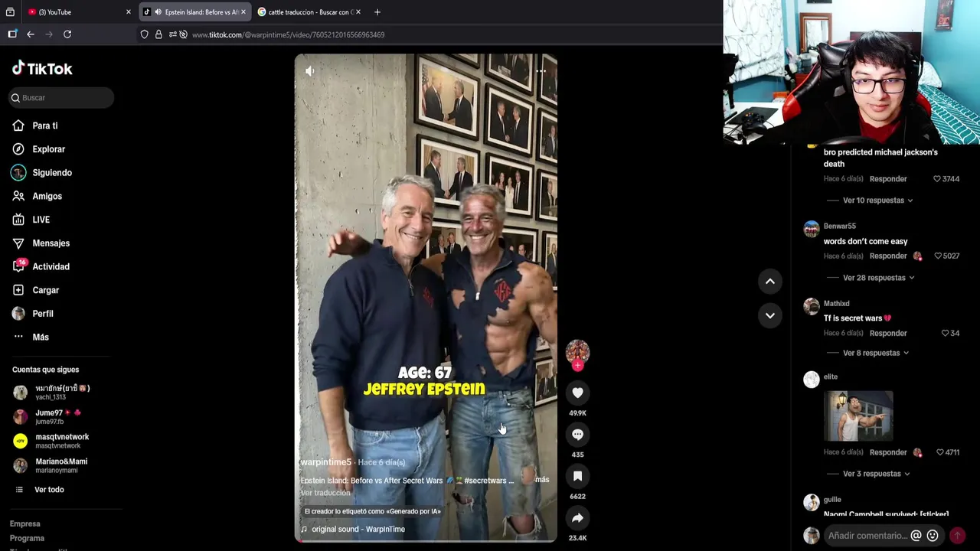The image size is (980, 551).
Task: Open warpintime5 username on video
Action: coord(325,462)
